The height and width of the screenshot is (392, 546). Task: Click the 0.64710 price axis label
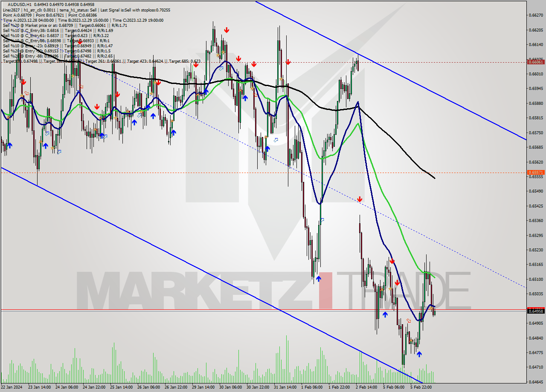(536, 367)
